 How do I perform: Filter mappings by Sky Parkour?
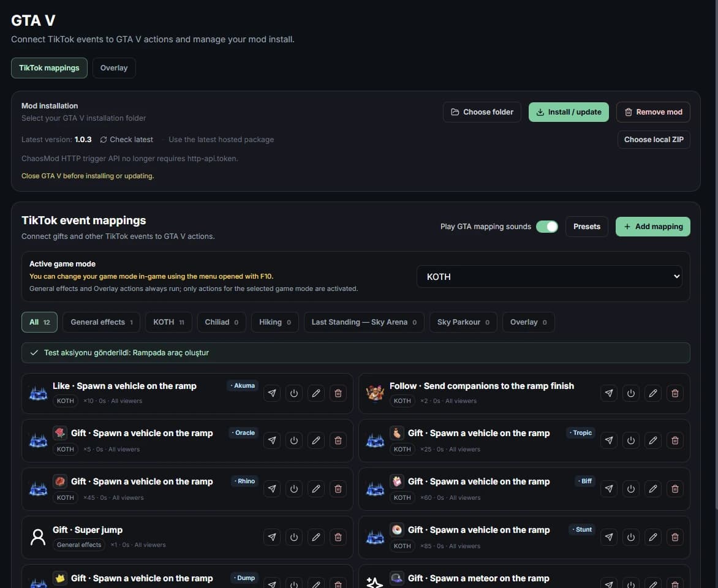coord(463,322)
